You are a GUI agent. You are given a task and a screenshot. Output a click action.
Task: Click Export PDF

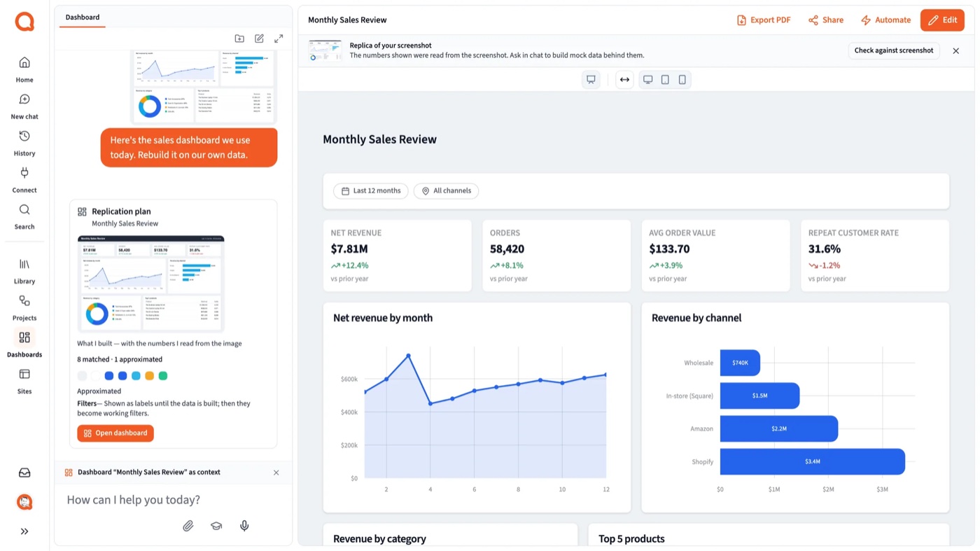pyautogui.click(x=764, y=20)
